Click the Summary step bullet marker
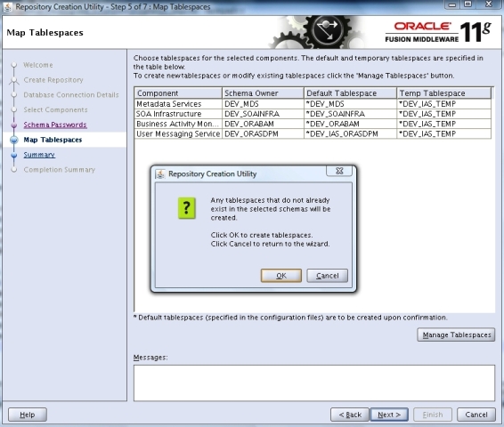The width and height of the screenshot is (504, 427). pyautogui.click(x=14, y=155)
